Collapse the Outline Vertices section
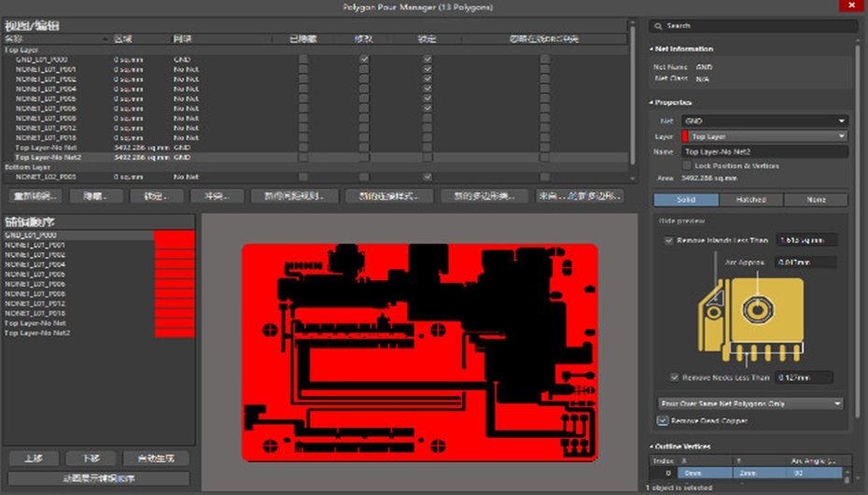The width and height of the screenshot is (868, 495). click(651, 446)
